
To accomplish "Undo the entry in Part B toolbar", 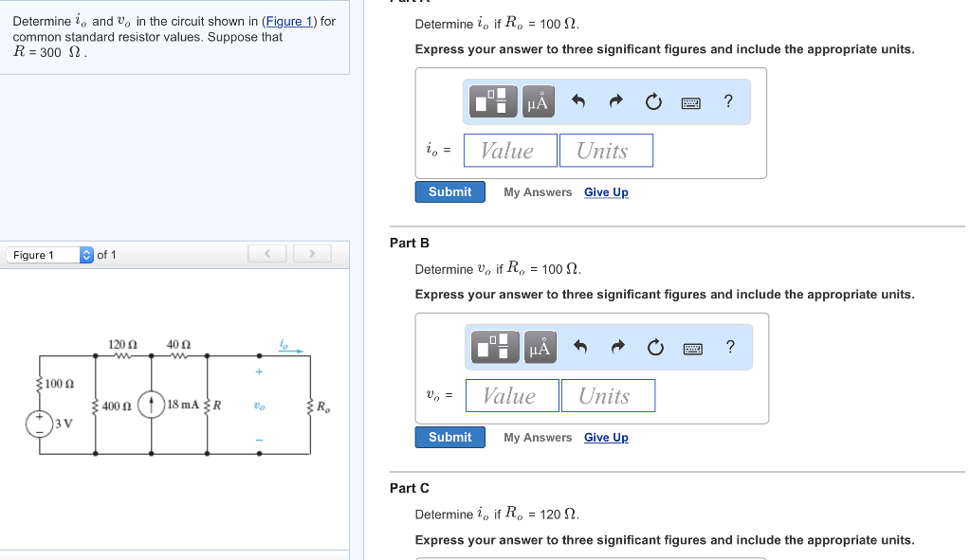I will pyautogui.click(x=581, y=347).
